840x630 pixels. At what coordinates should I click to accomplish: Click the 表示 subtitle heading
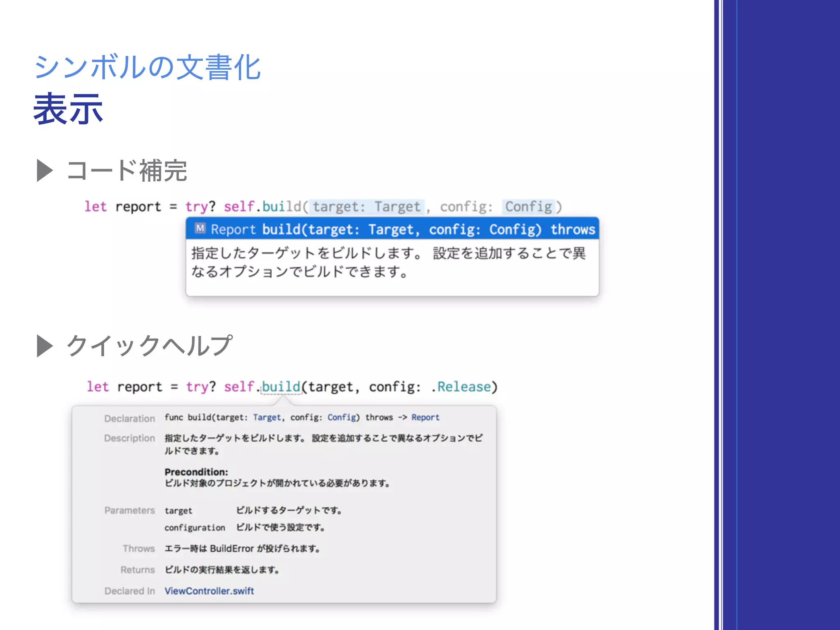(x=68, y=109)
